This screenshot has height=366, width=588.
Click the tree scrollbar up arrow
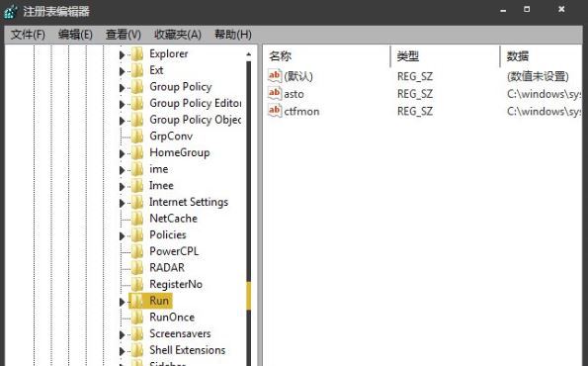coord(249,54)
